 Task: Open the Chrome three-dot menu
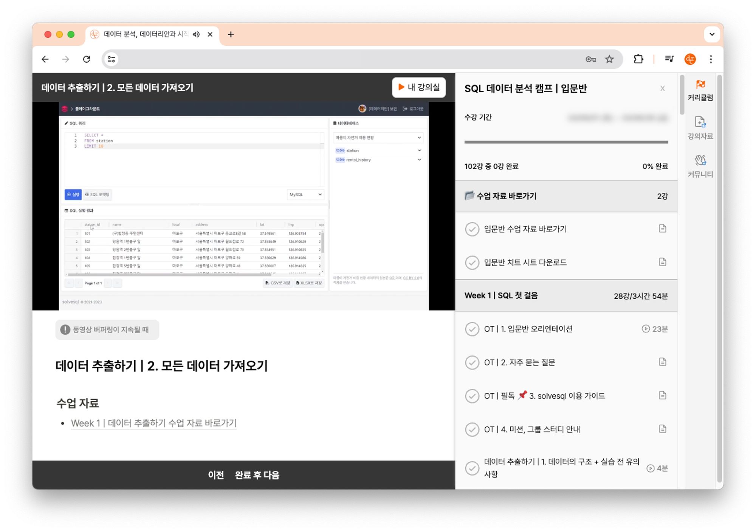click(x=711, y=59)
